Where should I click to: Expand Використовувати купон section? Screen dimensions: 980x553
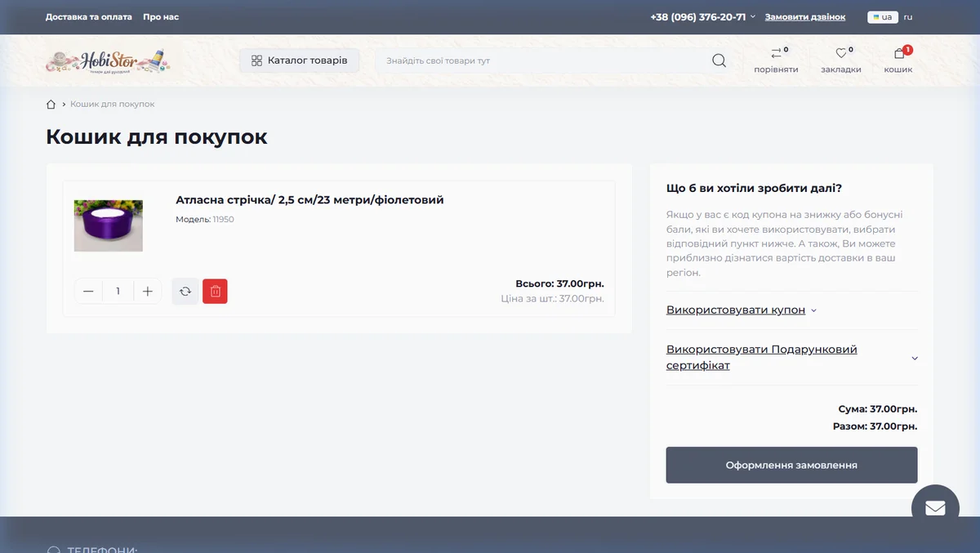pyautogui.click(x=742, y=310)
